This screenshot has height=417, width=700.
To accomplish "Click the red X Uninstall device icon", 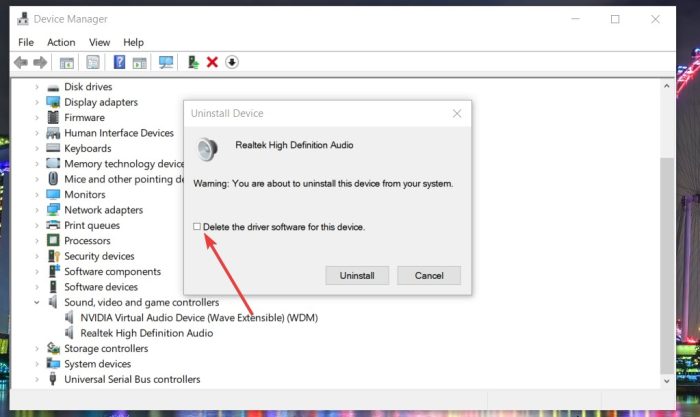I will tap(212, 62).
